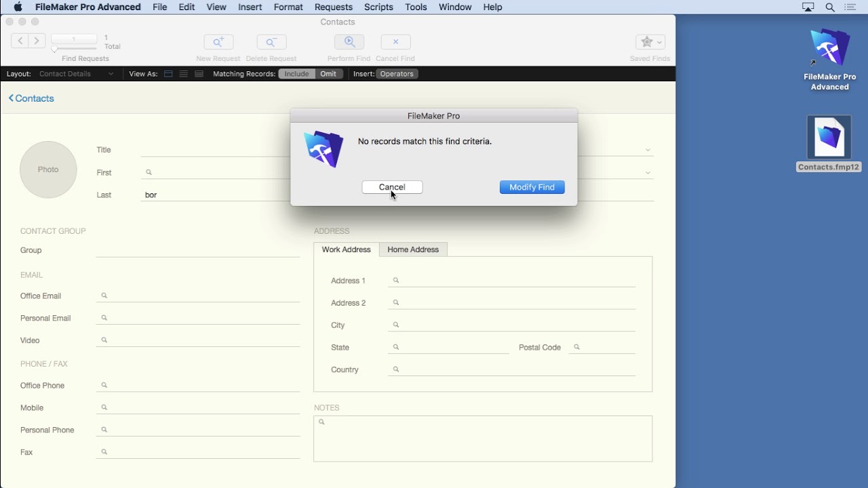The height and width of the screenshot is (488, 868).
Task: Click the FileMaker icon in the dialog
Action: click(x=323, y=149)
